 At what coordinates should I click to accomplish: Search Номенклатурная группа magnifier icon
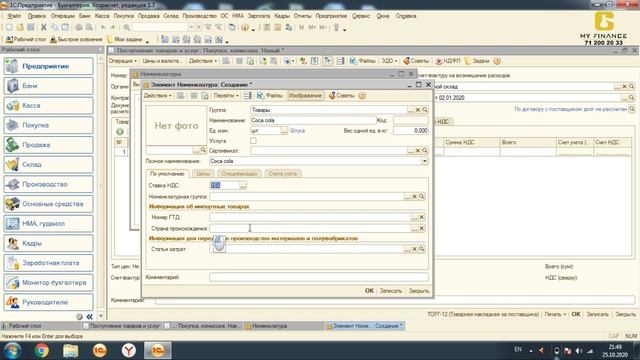(422, 197)
